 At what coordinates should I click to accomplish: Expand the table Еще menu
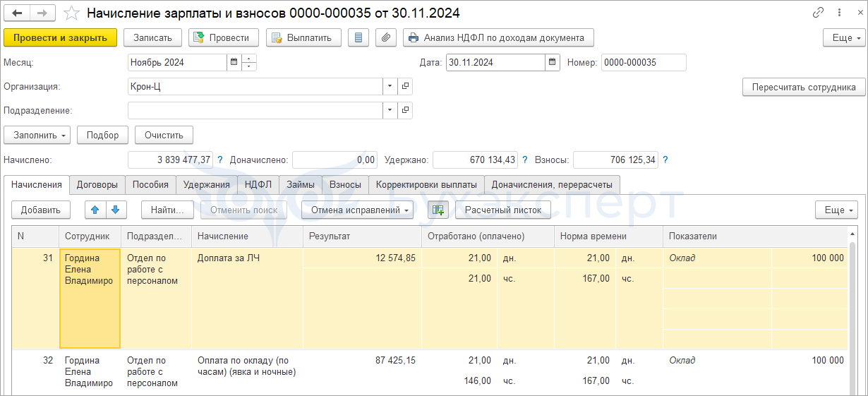[837, 210]
